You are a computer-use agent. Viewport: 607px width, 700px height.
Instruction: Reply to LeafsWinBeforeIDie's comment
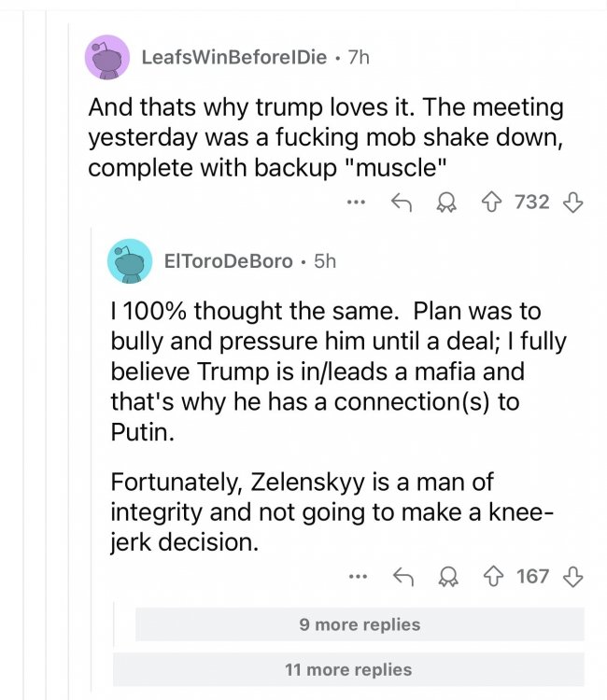[400, 201]
